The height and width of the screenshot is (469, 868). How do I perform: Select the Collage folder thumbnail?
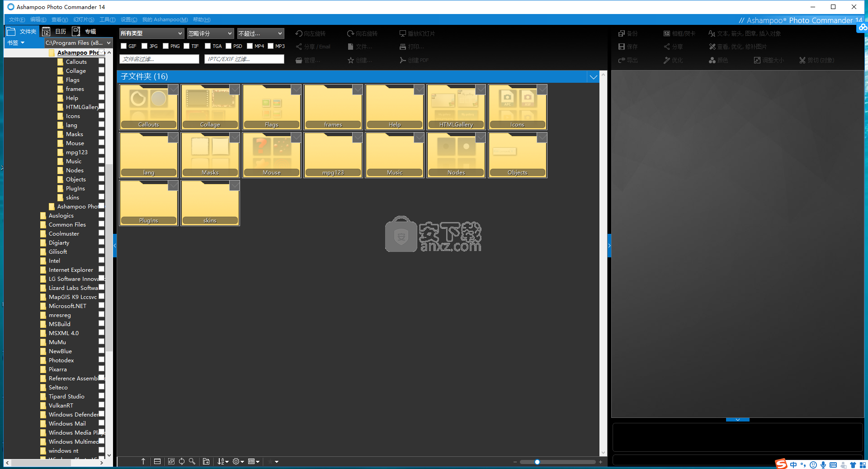tap(210, 107)
